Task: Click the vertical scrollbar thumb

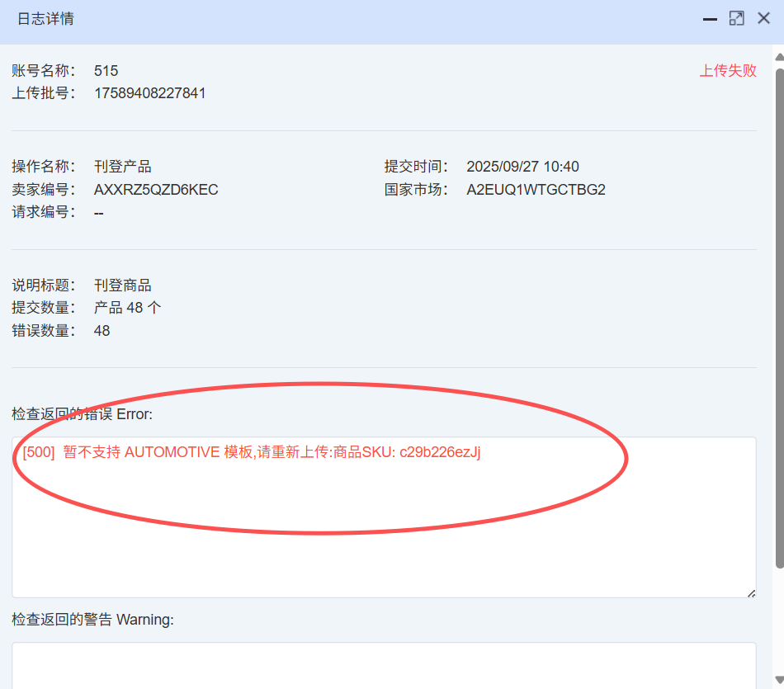Action: tap(778, 314)
